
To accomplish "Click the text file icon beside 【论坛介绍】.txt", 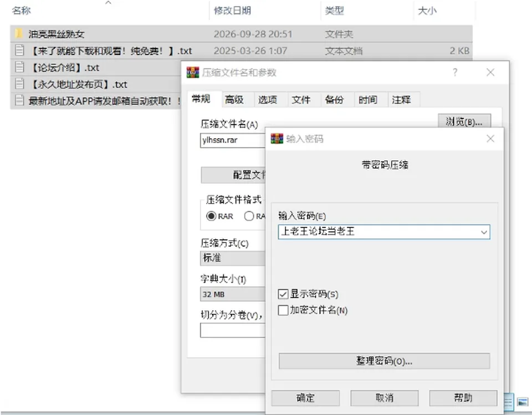I will (19, 67).
